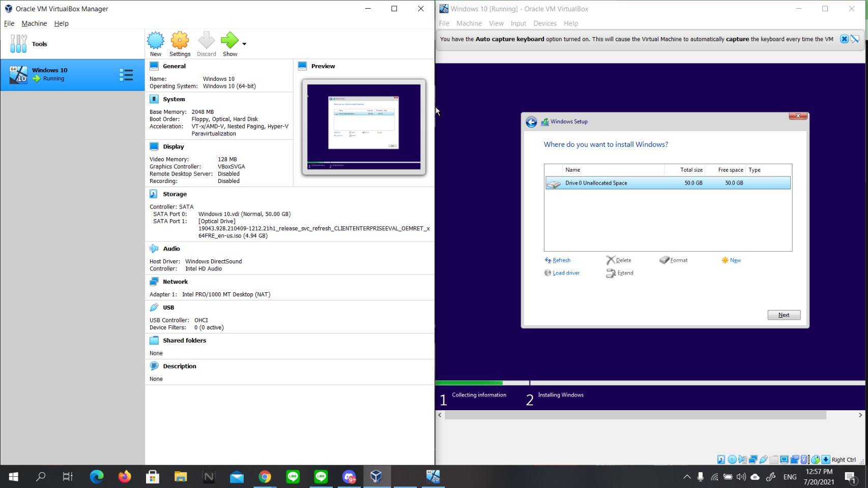Open VM Settings from the toolbar

(x=180, y=44)
